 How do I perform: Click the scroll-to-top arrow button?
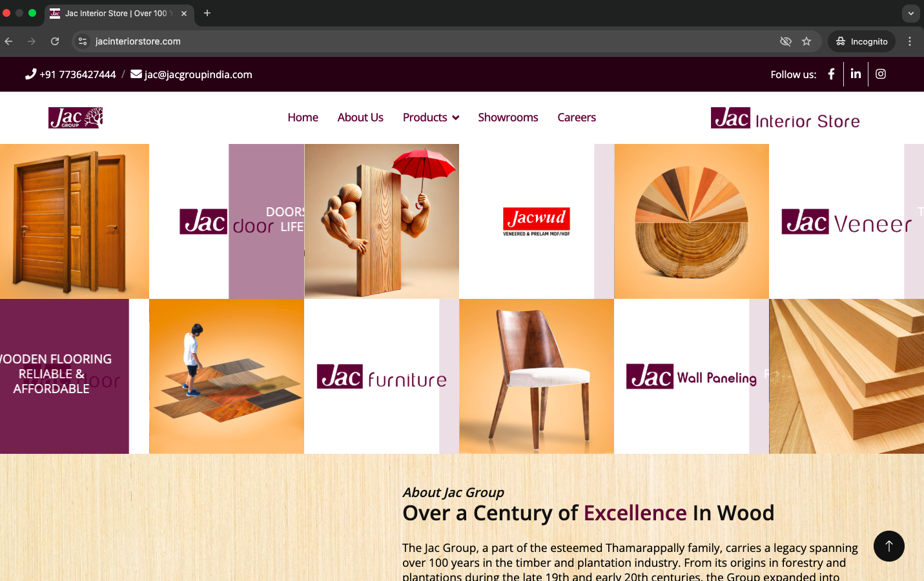[x=889, y=546]
